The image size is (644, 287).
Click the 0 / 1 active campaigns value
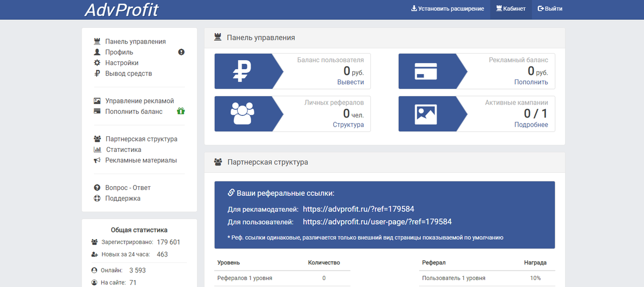536,113
